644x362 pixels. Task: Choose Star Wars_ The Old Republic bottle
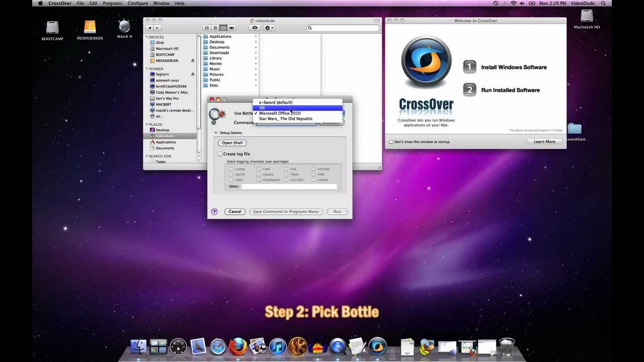click(297, 119)
